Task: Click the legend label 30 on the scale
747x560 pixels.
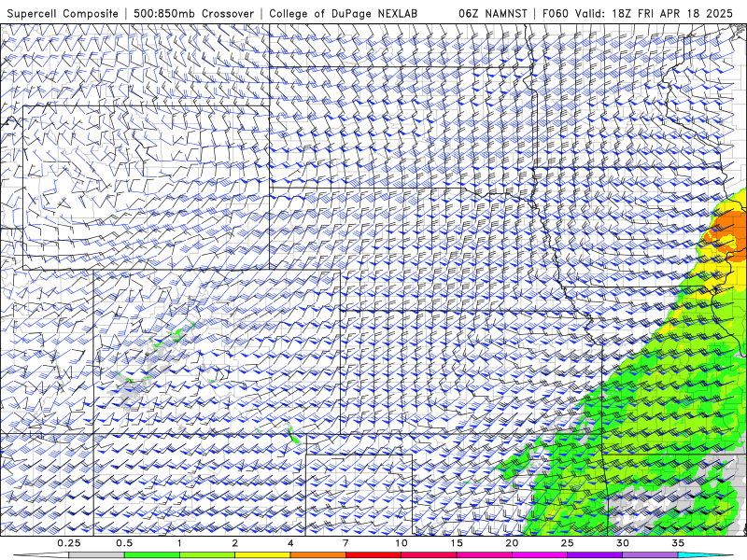Action: (622, 543)
